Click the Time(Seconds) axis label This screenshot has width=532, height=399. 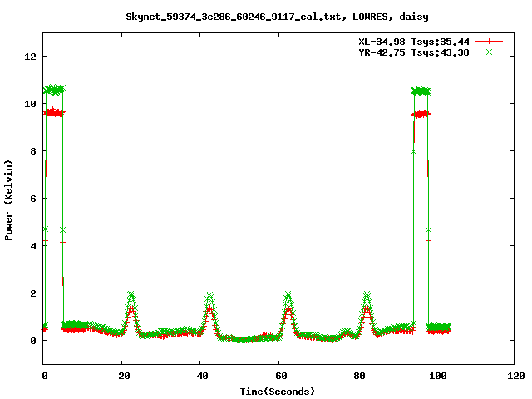point(278,392)
